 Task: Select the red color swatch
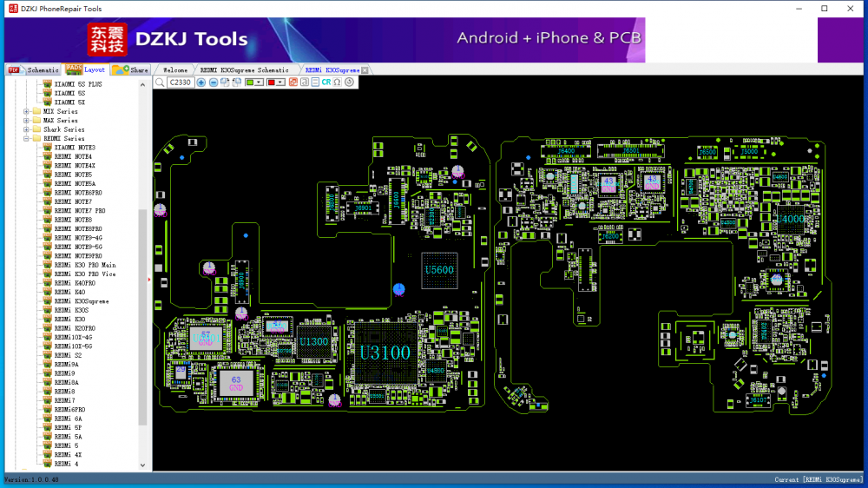click(x=271, y=82)
